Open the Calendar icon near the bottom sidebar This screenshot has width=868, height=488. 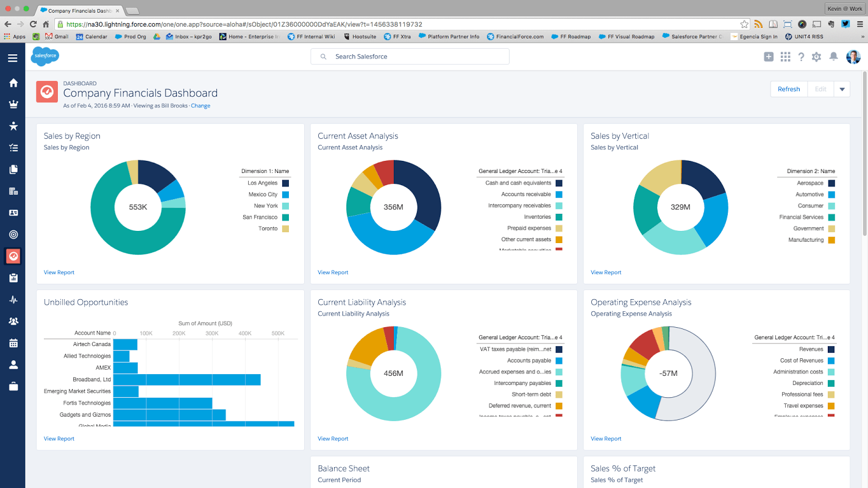13,343
